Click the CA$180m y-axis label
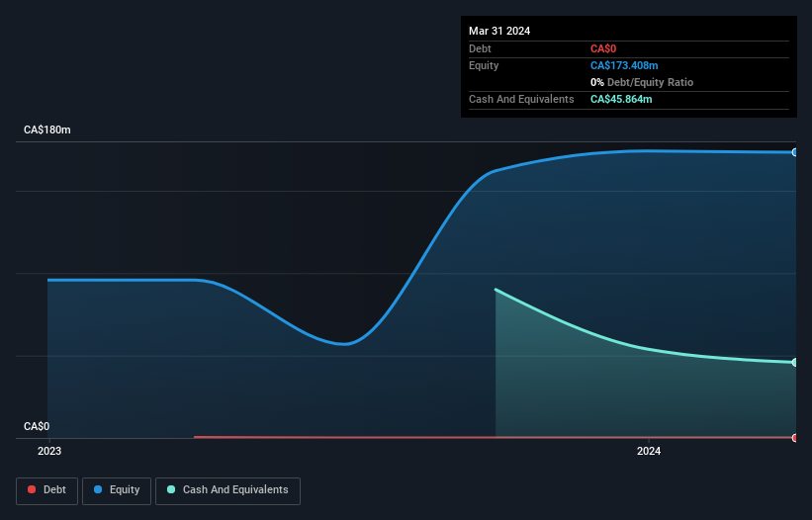 tap(47, 130)
